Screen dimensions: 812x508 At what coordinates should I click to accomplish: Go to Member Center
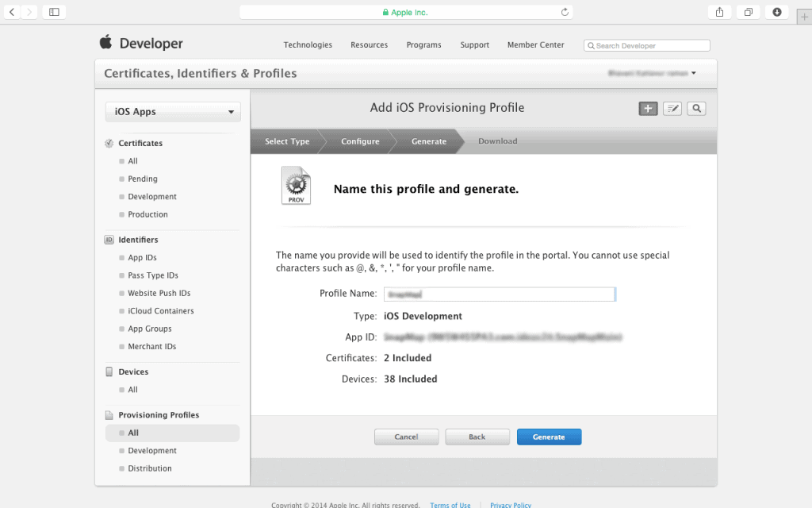(x=535, y=45)
